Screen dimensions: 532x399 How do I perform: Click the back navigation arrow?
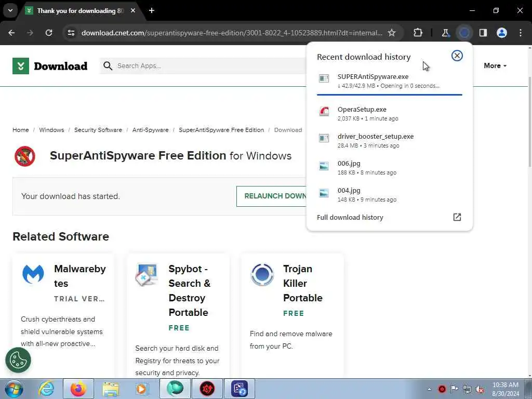(11, 33)
